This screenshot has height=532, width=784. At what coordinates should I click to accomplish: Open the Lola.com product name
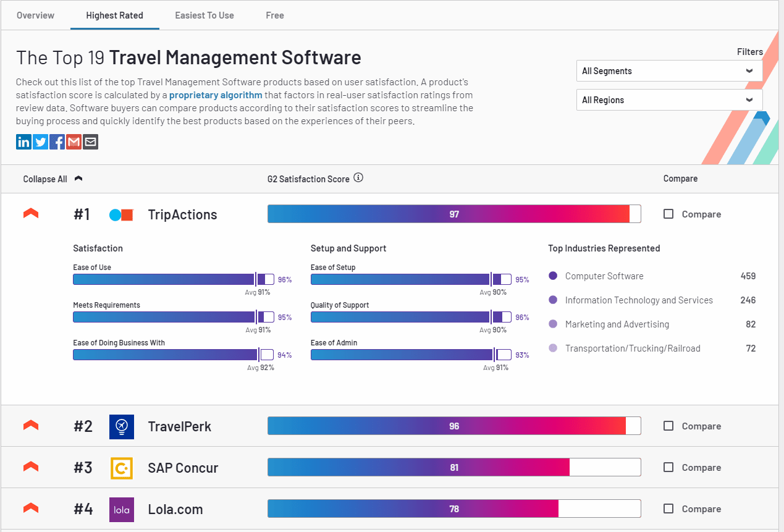[x=175, y=510]
